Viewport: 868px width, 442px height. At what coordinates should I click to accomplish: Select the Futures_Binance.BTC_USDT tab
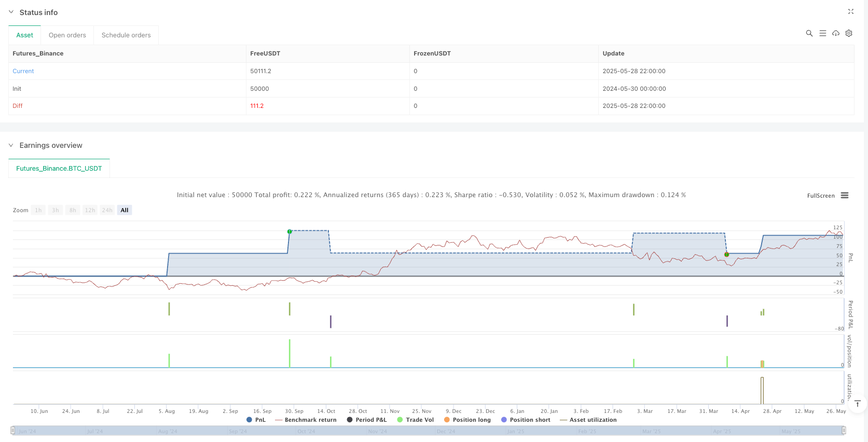tap(59, 169)
